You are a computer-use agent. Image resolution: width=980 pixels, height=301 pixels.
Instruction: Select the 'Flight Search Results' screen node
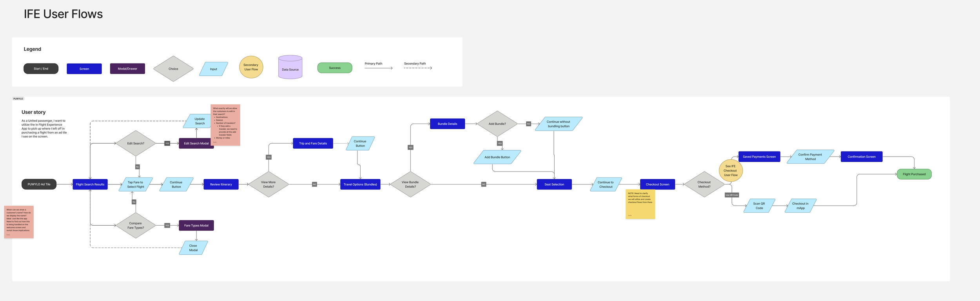pyautogui.click(x=90, y=184)
